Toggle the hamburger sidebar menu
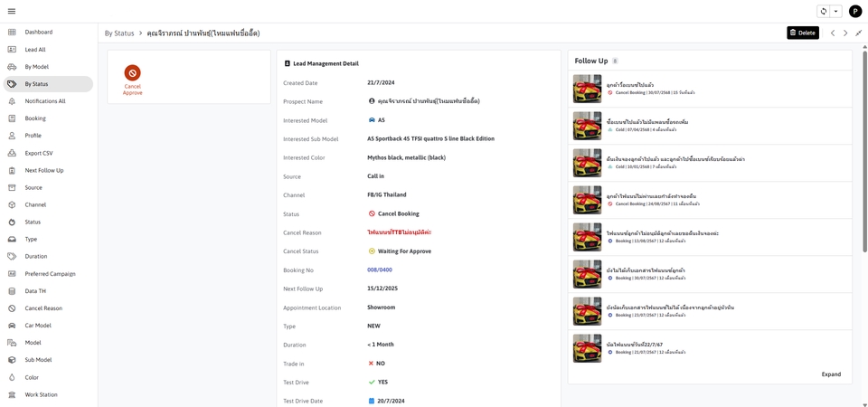Viewport: 868px width, 407px height. click(12, 12)
